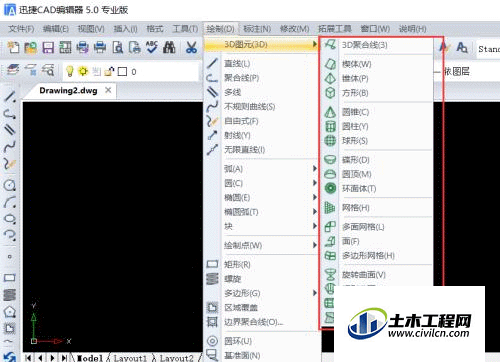Click the 圆柱(Y) cylinder icon
This screenshot has width=500, height=362.
[330, 126]
